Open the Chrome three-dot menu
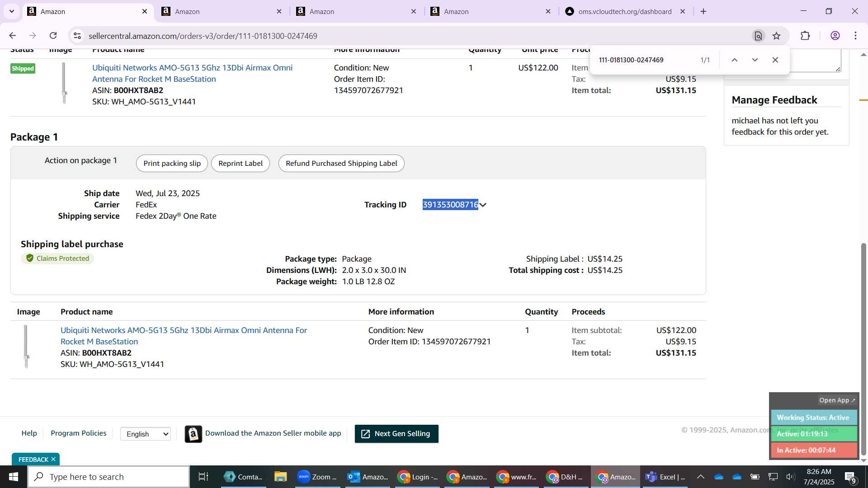Screen dimensions: 868x488 pyautogui.click(x=855, y=36)
